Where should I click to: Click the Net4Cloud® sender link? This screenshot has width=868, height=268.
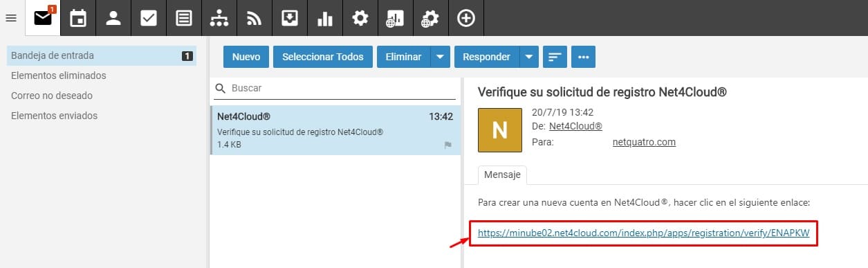(x=575, y=126)
